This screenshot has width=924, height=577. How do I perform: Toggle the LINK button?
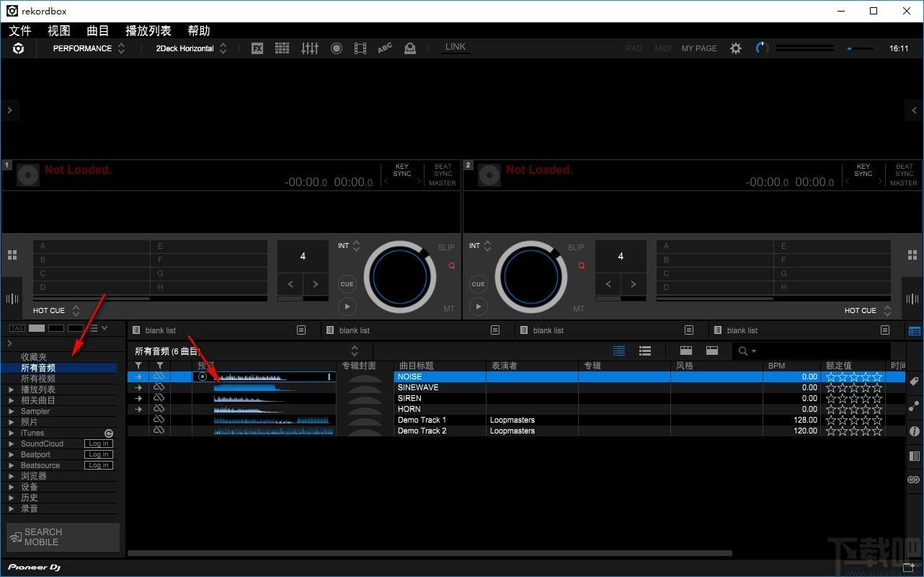coord(456,47)
